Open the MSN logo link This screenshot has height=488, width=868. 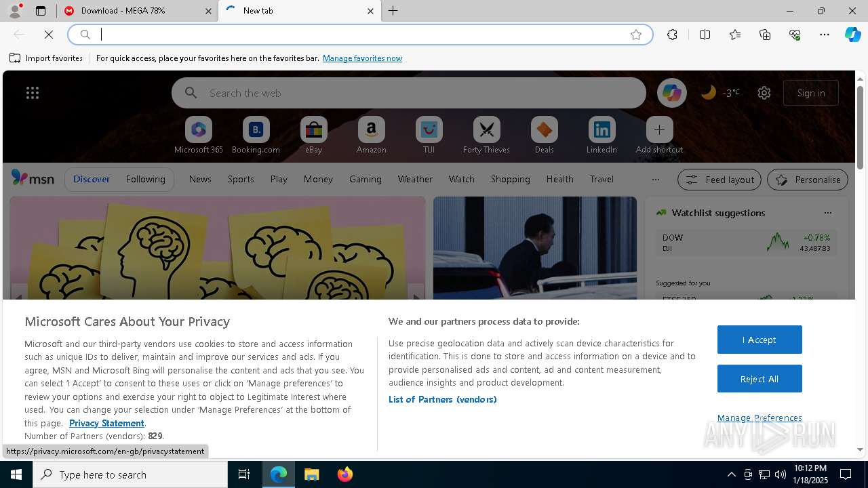click(x=33, y=178)
